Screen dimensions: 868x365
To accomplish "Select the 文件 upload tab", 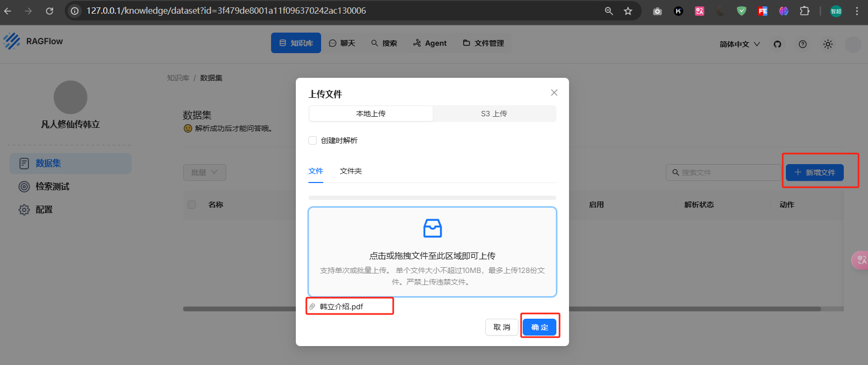I will point(316,171).
